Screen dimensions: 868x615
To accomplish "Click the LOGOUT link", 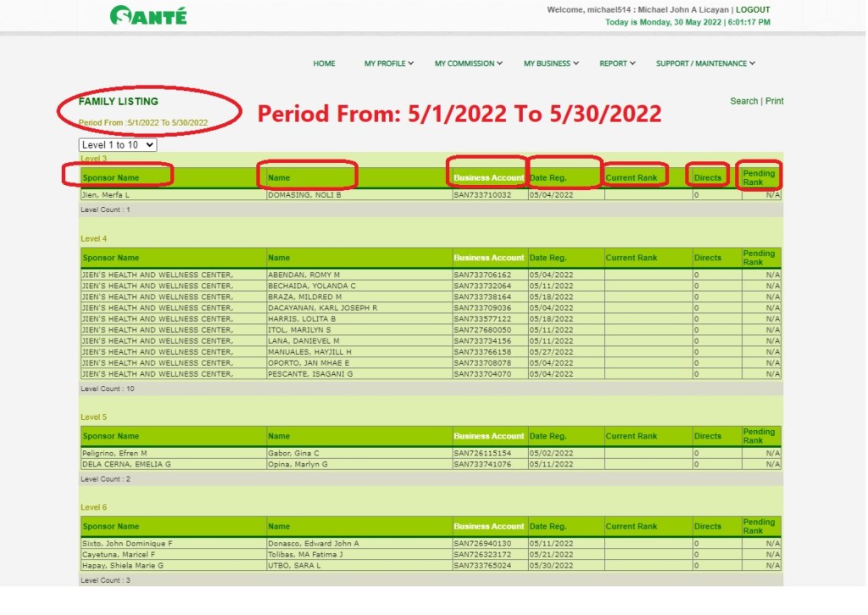I will 753,10.
